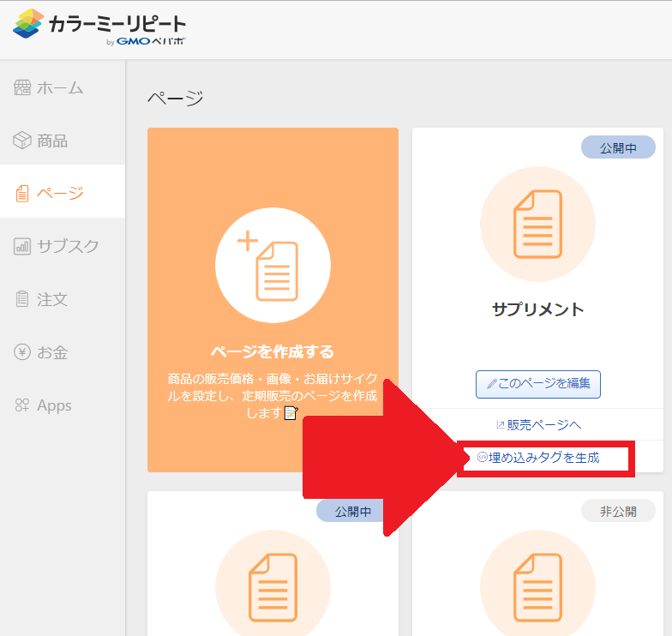
Task: Click the ページ page heading
Action: point(175,98)
